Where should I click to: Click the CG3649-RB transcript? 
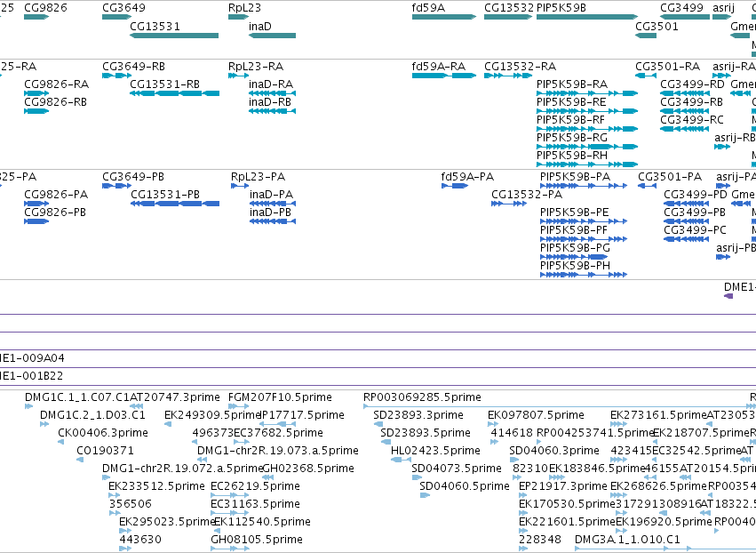(116, 76)
